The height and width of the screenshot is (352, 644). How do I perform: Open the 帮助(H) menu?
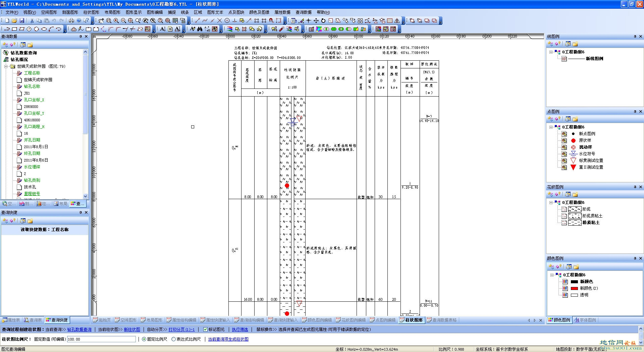click(x=323, y=12)
